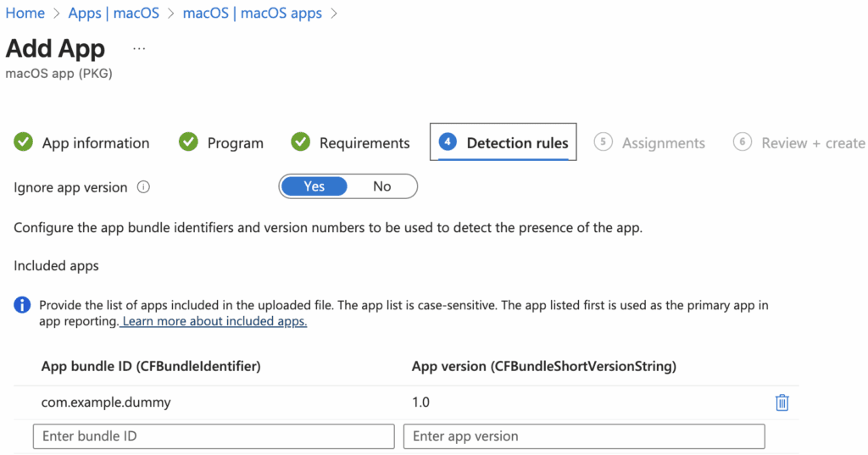Open Learn more about included apps link
This screenshot has height=455, width=868.
click(x=214, y=322)
